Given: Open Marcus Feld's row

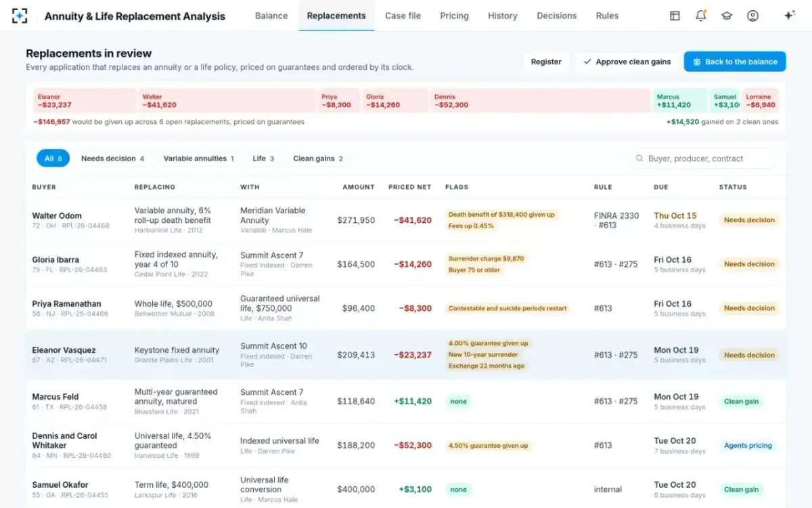Looking at the screenshot, I should pyautogui.click(x=406, y=402).
